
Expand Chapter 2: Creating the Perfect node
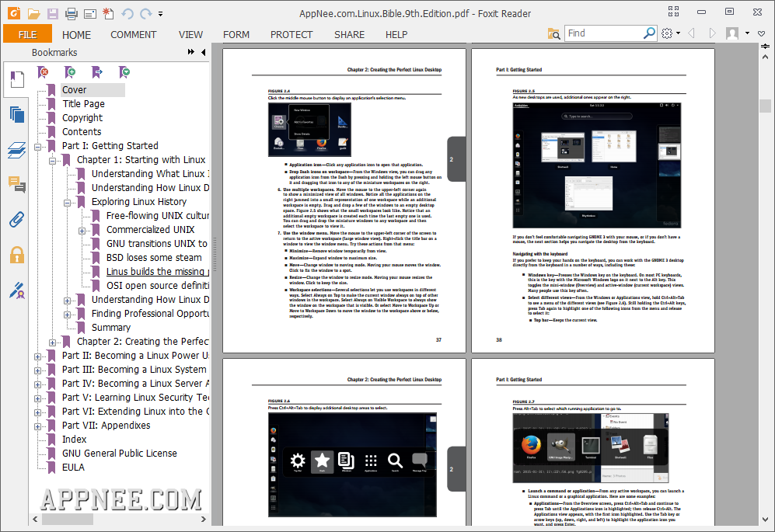52,342
